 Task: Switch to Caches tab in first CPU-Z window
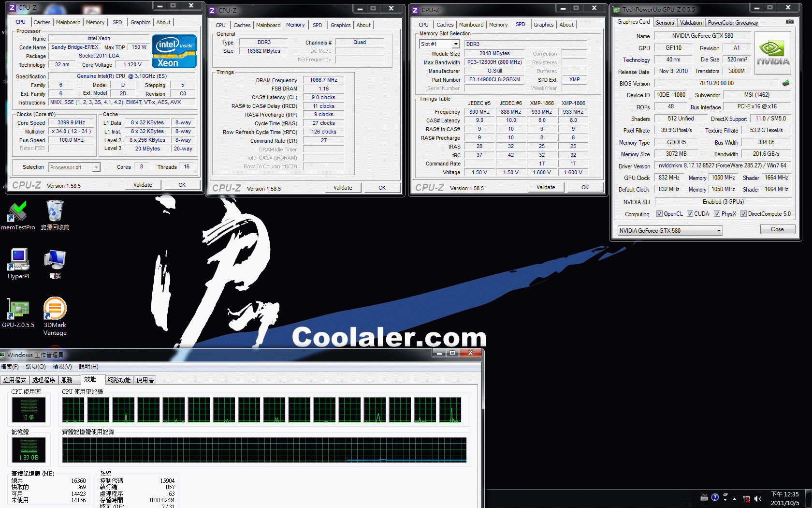tap(42, 22)
